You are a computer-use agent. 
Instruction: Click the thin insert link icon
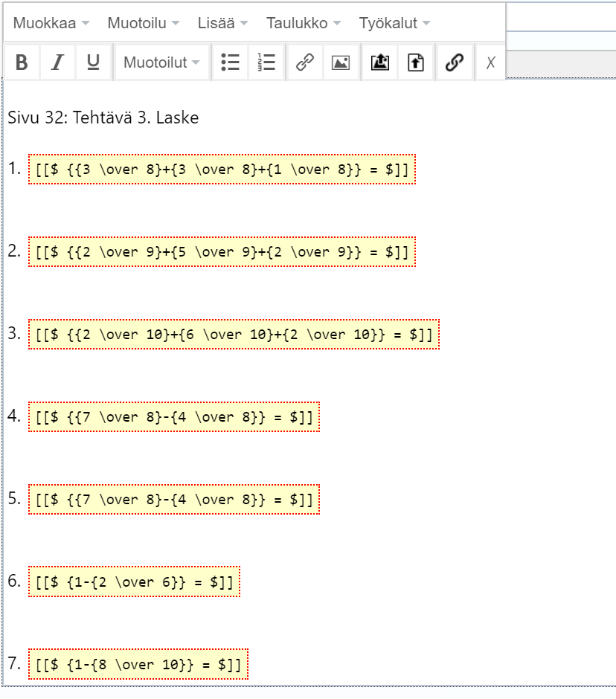point(304,63)
